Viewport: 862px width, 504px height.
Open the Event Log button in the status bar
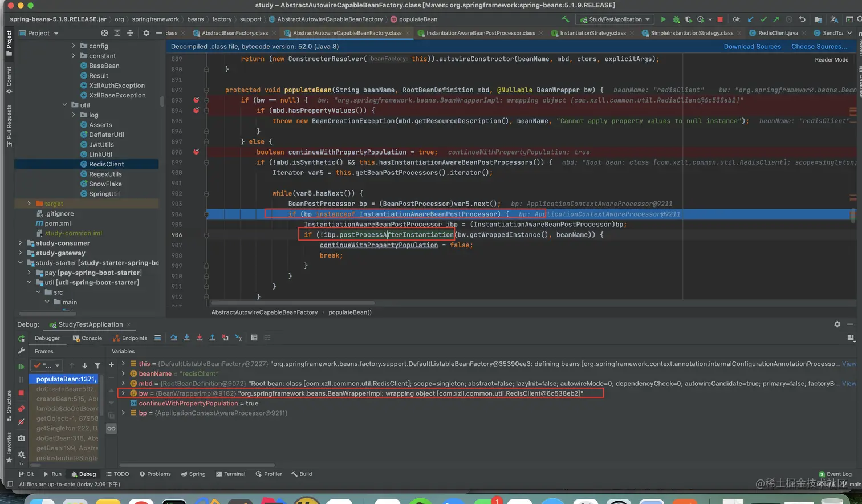(x=835, y=474)
